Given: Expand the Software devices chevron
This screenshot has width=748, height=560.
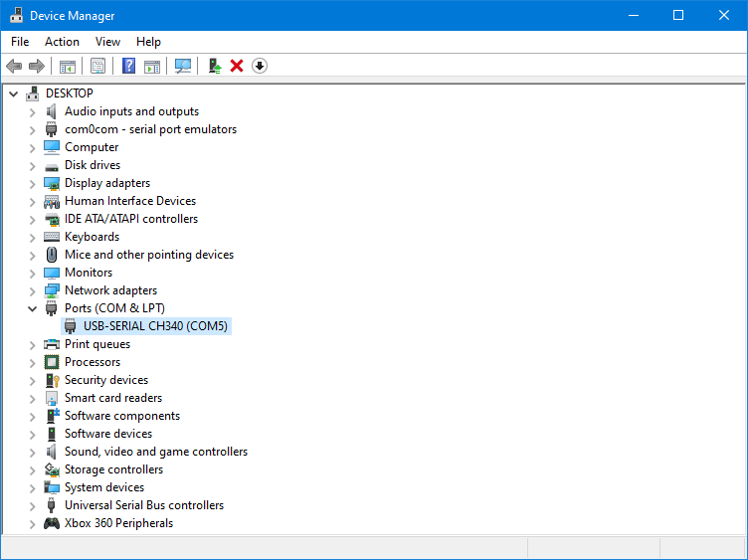Looking at the screenshot, I should [x=32, y=435].
